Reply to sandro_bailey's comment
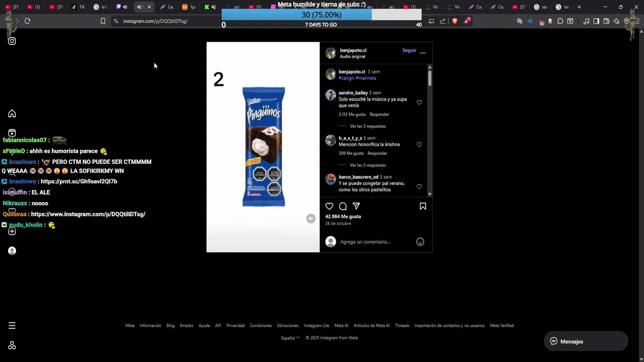644x362 pixels. pyautogui.click(x=379, y=114)
